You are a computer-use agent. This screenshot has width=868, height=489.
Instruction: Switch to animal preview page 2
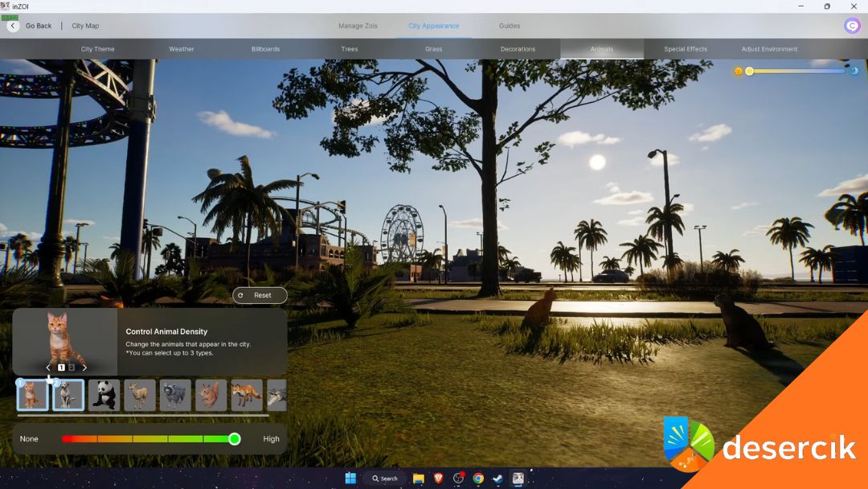(72, 368)
